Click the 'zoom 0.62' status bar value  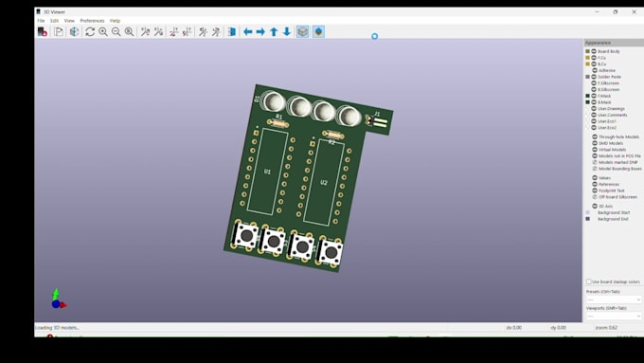coord(606,328)
